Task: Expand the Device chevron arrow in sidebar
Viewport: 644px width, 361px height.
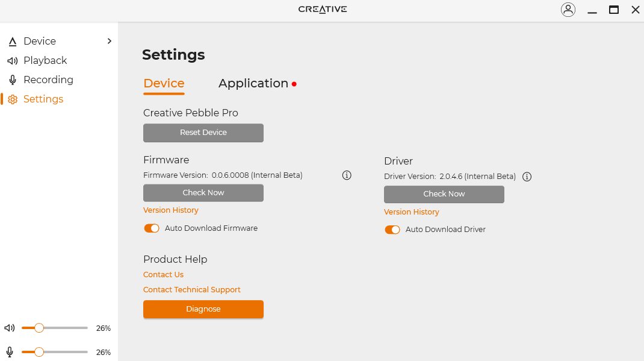Action: pyautogui.click(x=109, y=41)
